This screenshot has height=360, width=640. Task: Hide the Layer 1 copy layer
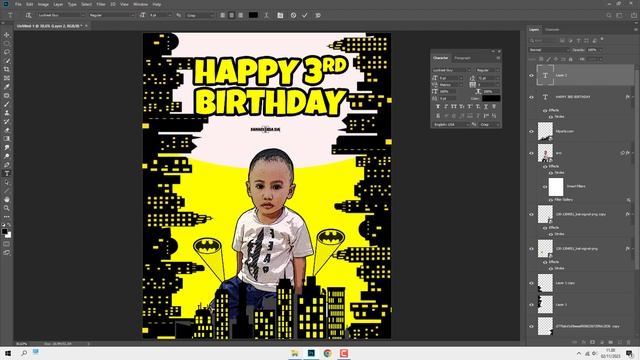[531, 283]
